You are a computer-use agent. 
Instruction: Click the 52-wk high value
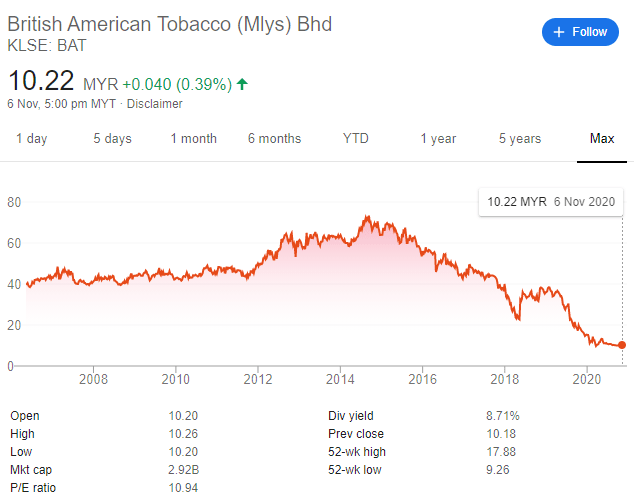tap(500, 450)
